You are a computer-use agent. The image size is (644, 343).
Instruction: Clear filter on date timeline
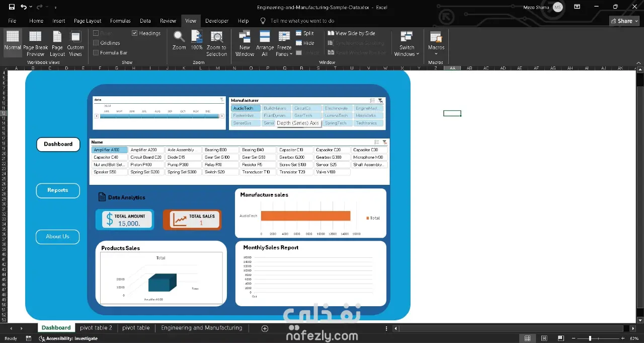point(222,100)
